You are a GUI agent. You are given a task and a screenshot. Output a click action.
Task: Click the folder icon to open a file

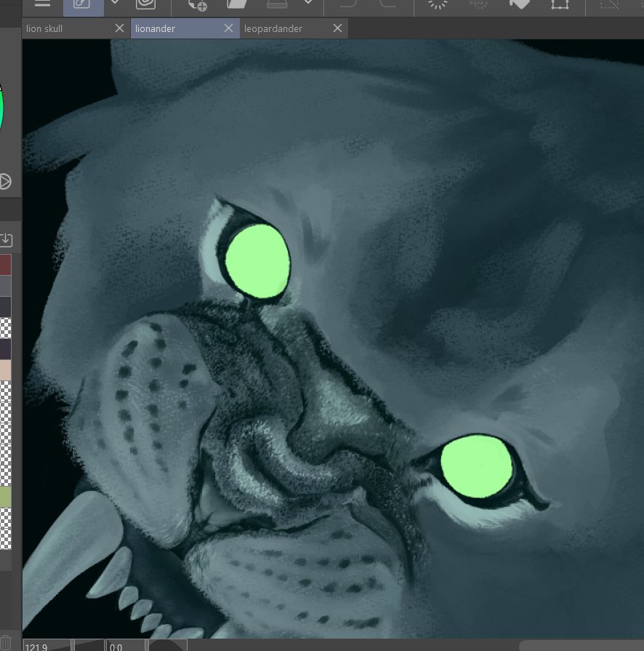tap(236, 6)
